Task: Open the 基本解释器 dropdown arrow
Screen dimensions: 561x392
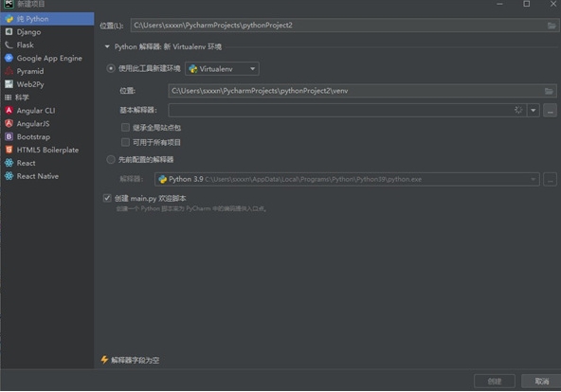Action: (x=534, y=111)
